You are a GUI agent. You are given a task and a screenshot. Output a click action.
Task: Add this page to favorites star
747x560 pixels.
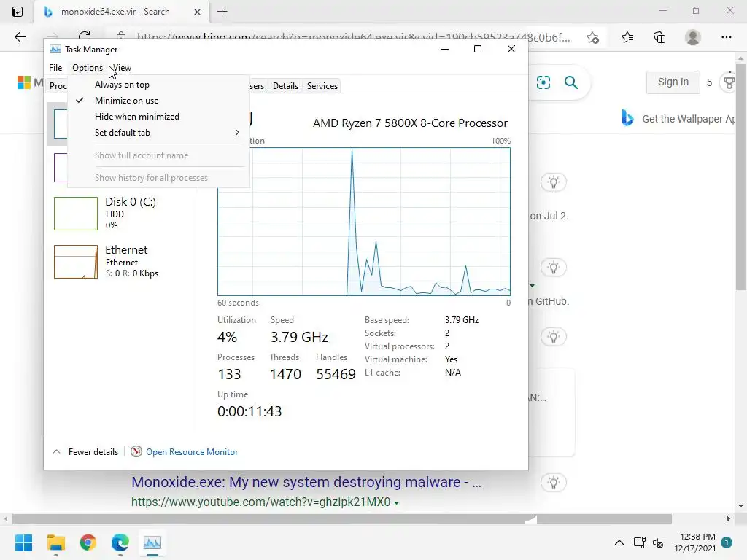click(x=592, y=38)
